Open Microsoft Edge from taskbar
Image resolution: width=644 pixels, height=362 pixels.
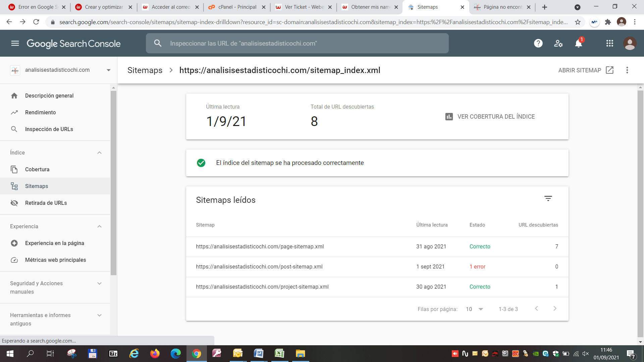176,354
